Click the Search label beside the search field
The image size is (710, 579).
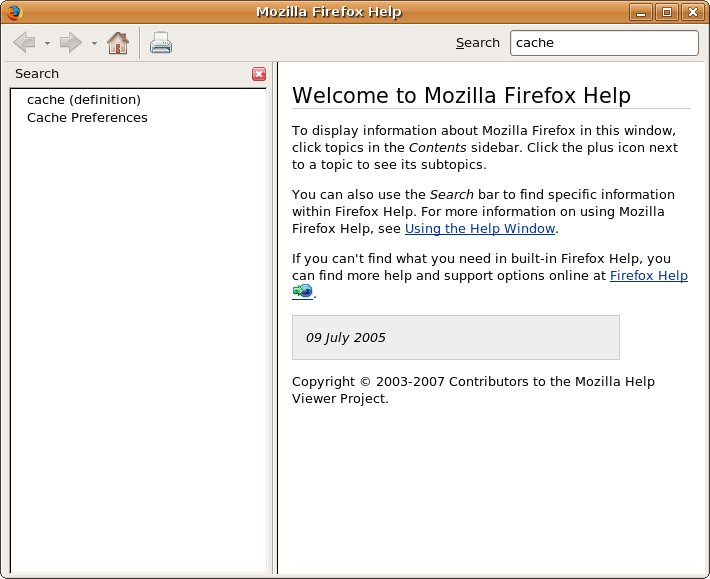coord(478,43)
